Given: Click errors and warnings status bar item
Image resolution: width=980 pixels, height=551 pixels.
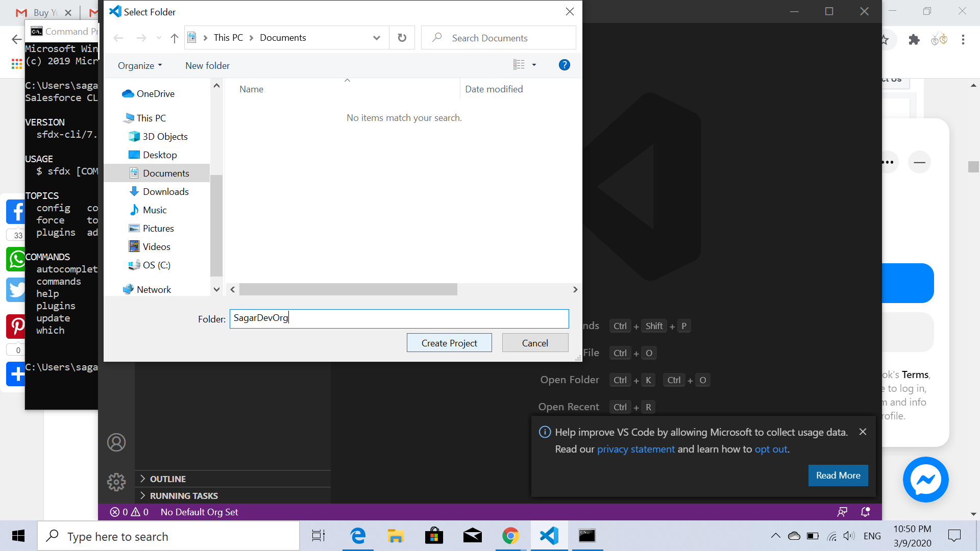Looking at the screenshot, I should coord(130,512).
